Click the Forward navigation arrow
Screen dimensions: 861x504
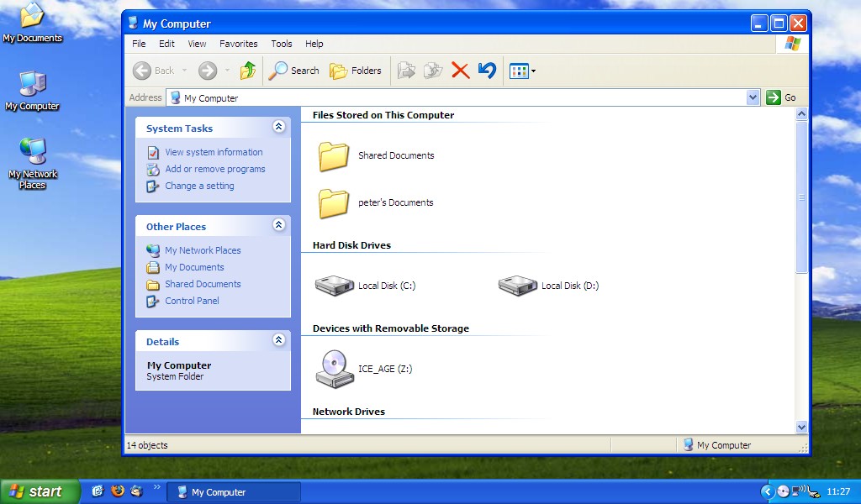[x=208, y=71]
